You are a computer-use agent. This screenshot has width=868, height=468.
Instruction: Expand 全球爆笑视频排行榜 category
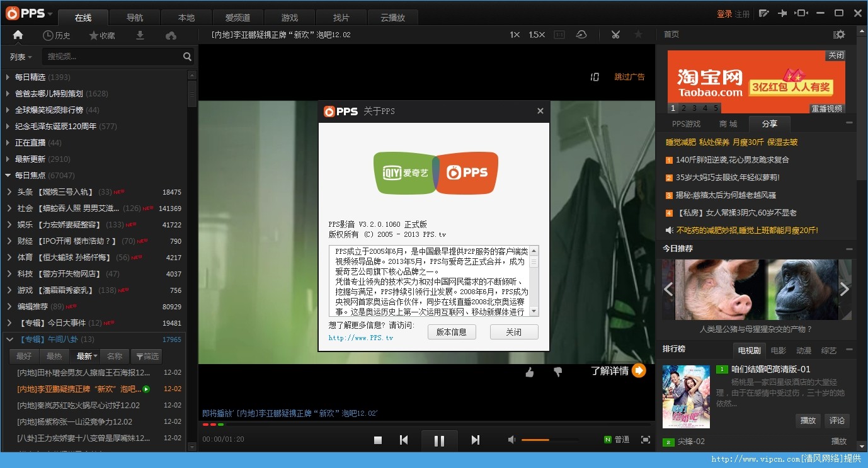pos(8,110)
